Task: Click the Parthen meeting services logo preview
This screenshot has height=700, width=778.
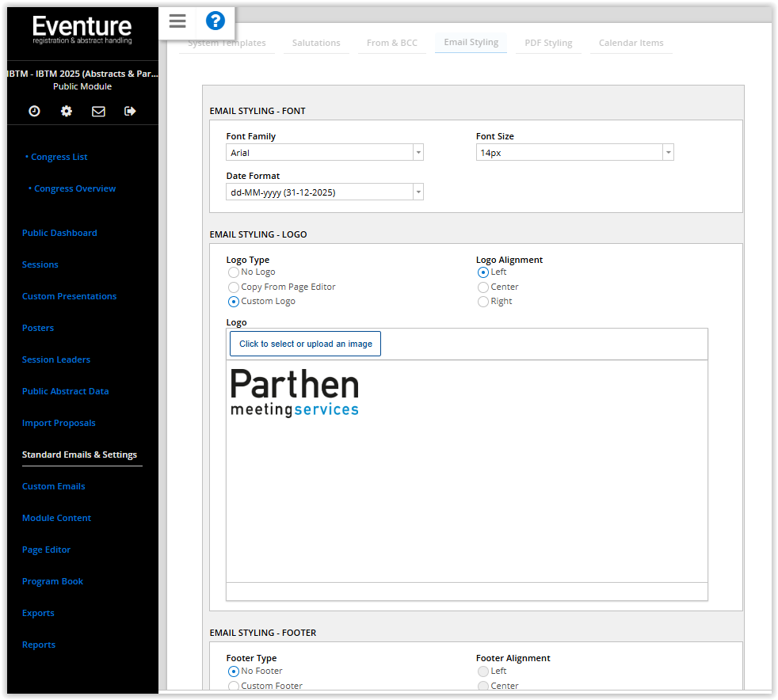Action: [295, 393]
